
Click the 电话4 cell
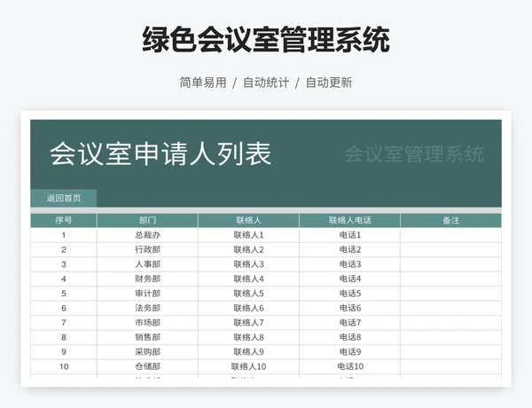point(350,279)
